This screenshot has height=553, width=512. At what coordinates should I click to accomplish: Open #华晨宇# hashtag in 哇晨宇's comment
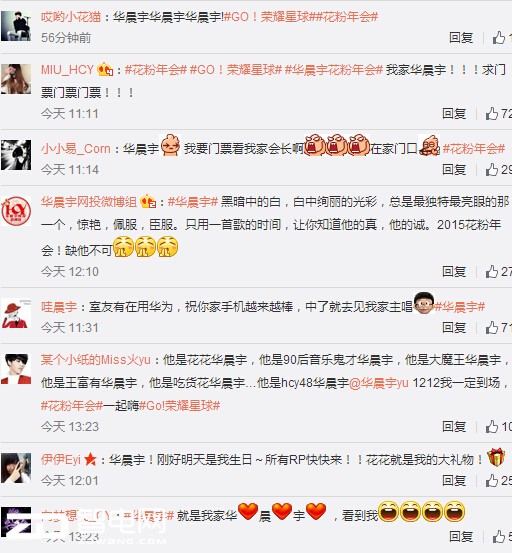[459, 306]
